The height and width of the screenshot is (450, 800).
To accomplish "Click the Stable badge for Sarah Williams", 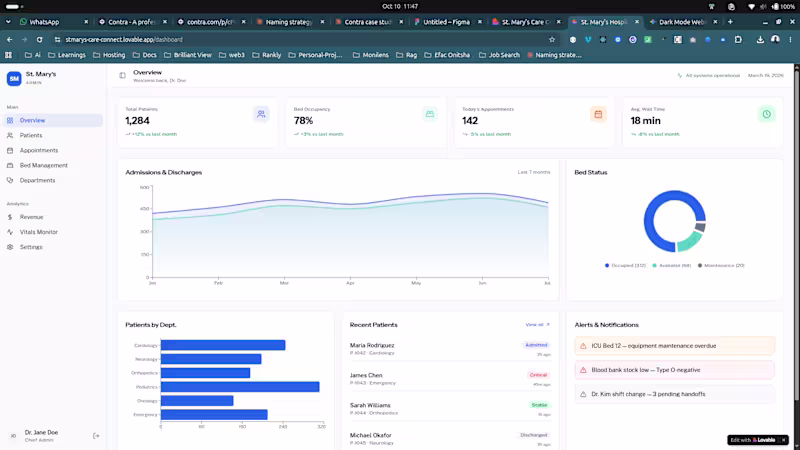I will [539, 405].
